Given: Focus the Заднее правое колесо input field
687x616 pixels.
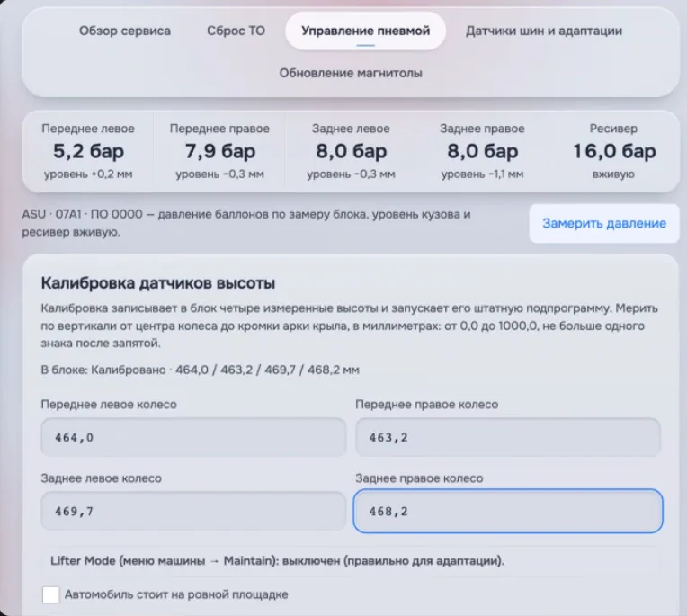Looking at the screenshot, I should [508, 511].
